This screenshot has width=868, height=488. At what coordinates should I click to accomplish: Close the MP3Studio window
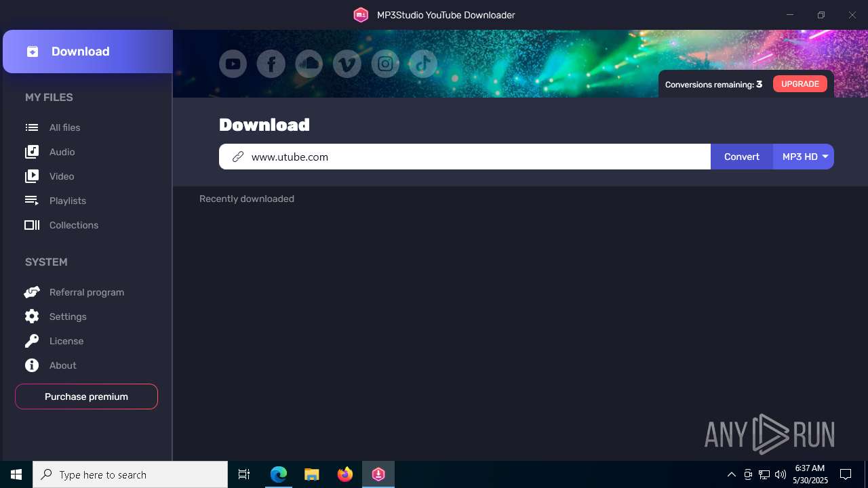tap(852, 15)
